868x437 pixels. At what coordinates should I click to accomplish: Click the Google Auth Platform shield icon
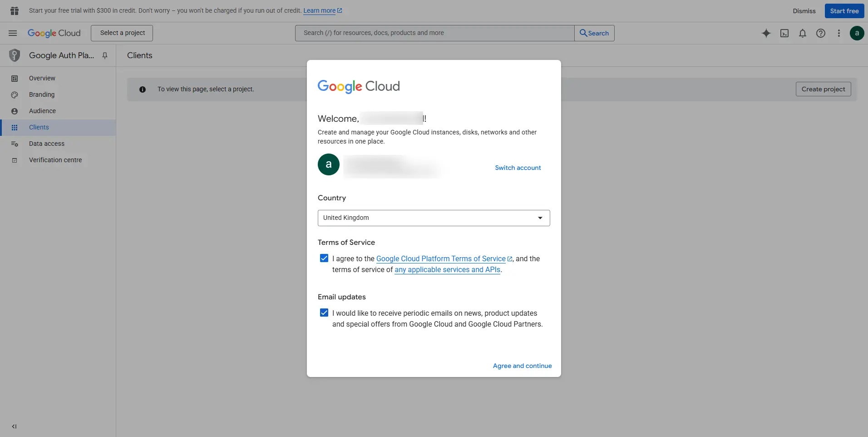tap(15, 55)
